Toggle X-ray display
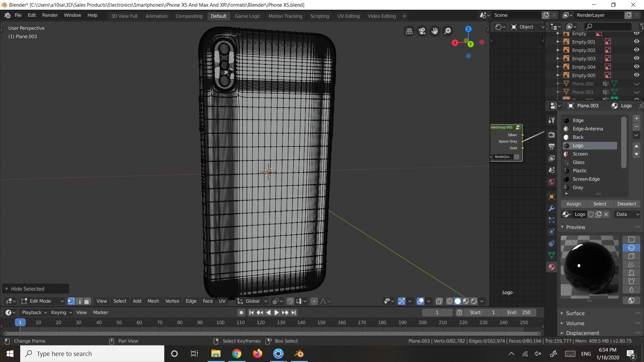Screen dimensions: 644x362 coord(439,301)
